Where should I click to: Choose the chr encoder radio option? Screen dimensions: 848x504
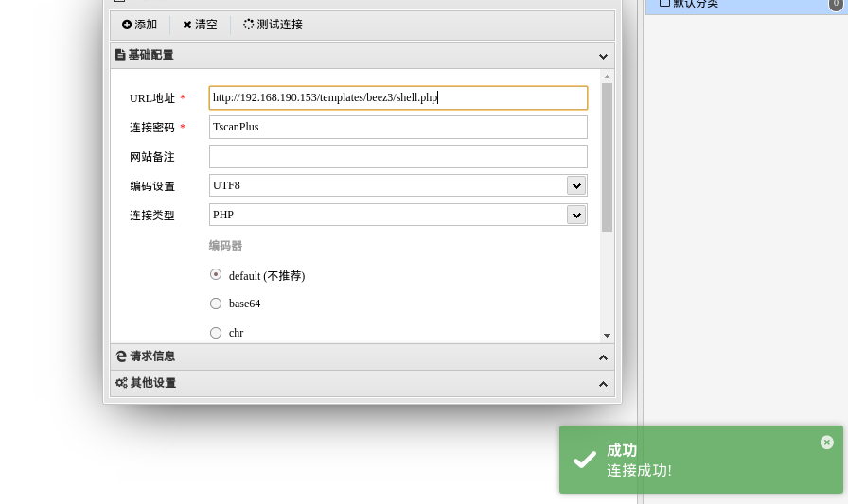pos(216,333)
